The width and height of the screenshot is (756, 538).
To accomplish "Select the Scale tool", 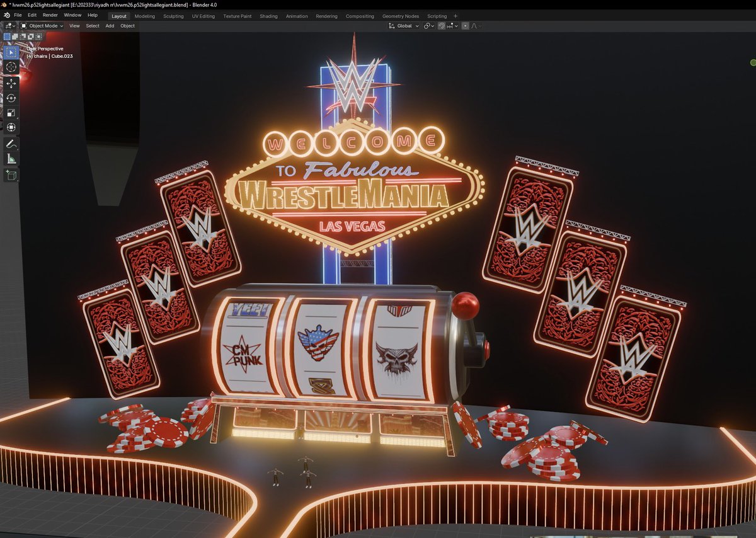I will click(11, 113).
